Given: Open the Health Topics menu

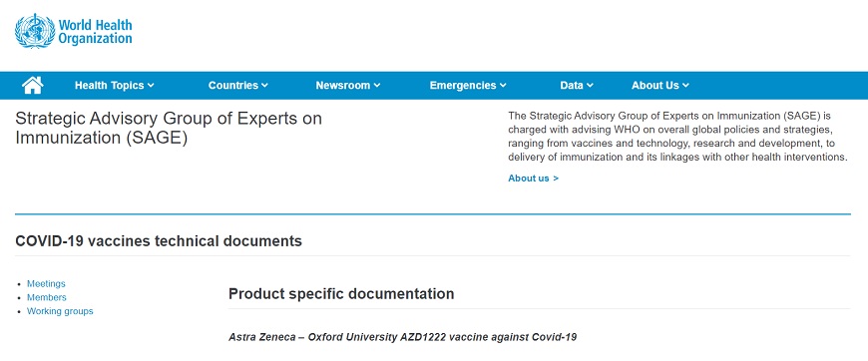Looking at the screenshot, I should 115,86.
